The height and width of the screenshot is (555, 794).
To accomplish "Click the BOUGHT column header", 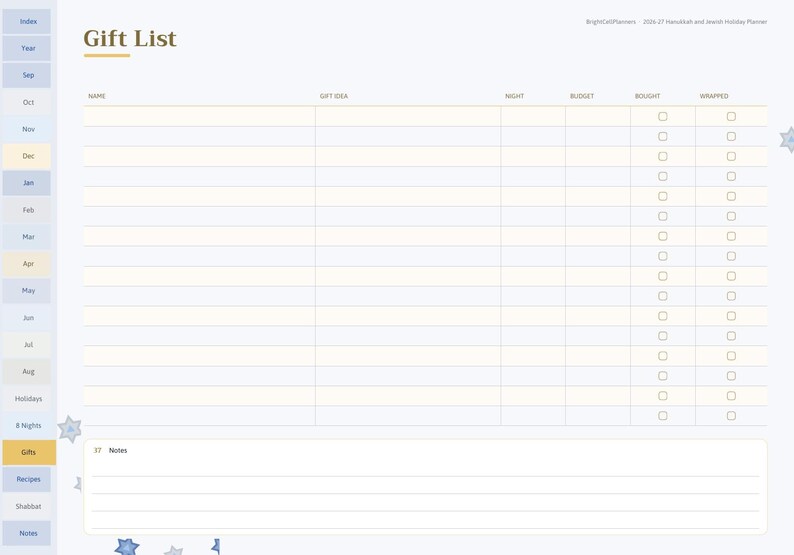I will coord(648,96).
